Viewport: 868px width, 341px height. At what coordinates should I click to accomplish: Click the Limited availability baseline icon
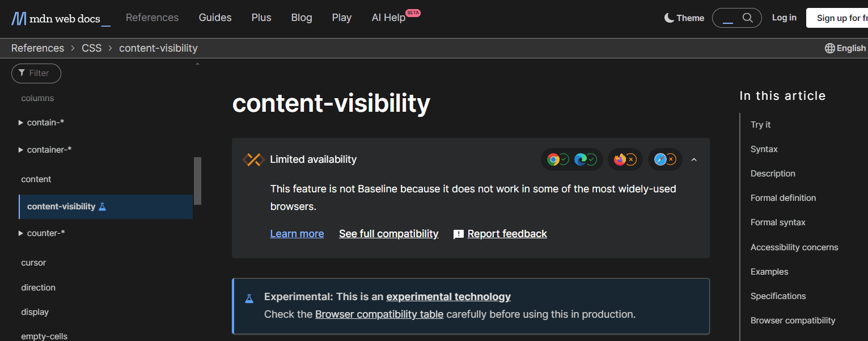[253, 159]
